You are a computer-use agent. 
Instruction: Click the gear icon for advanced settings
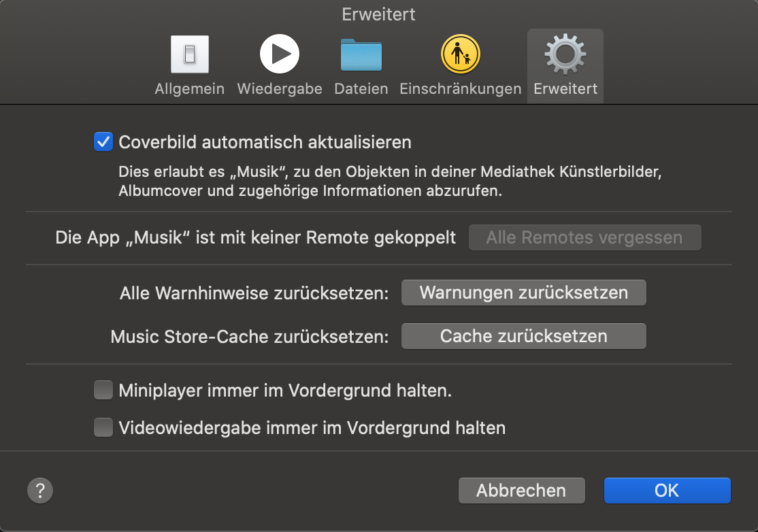(x=565, y=54)
